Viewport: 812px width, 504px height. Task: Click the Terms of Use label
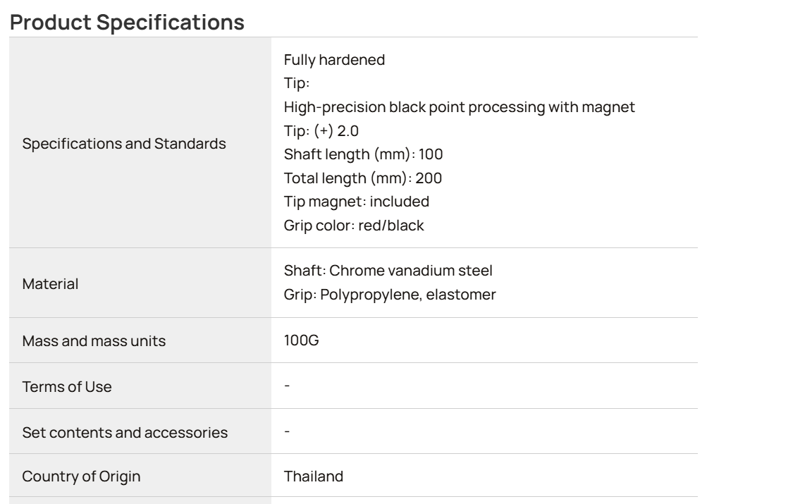(x=67, y=386)
